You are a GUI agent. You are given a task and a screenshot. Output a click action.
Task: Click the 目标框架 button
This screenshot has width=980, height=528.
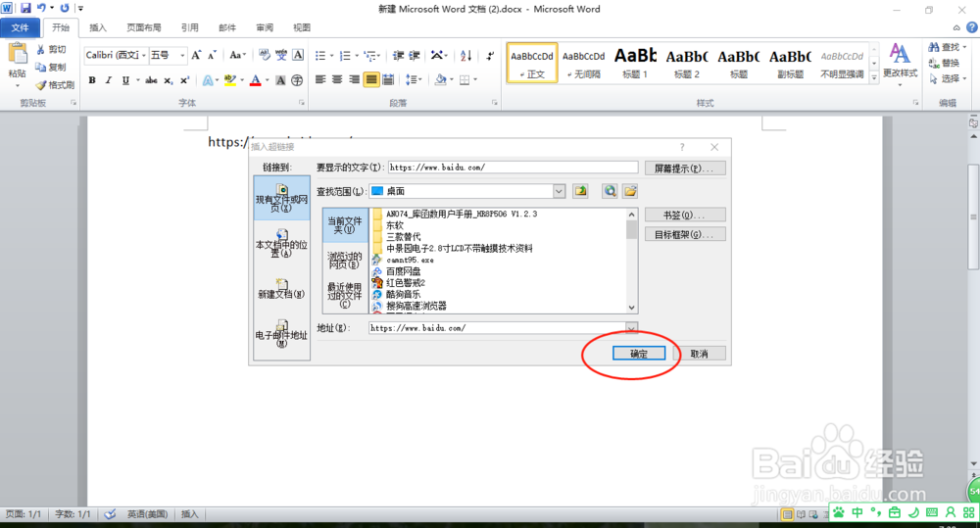tap(685, 234)
